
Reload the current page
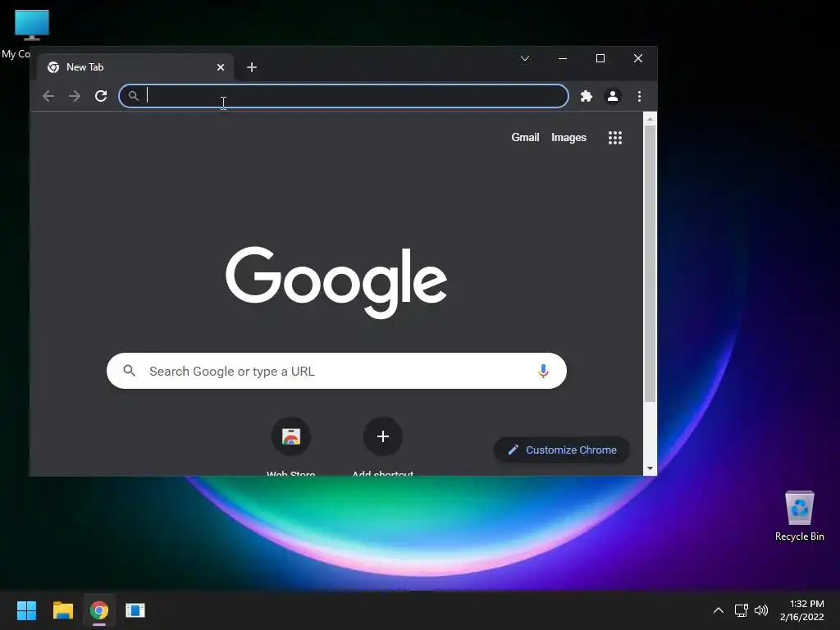click(101, 96)
